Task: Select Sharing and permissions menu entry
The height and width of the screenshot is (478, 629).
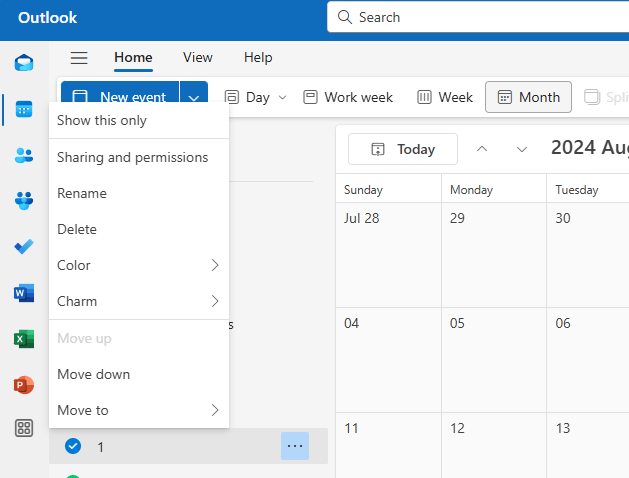Action: pyautogui.click(x=132, y=157)
